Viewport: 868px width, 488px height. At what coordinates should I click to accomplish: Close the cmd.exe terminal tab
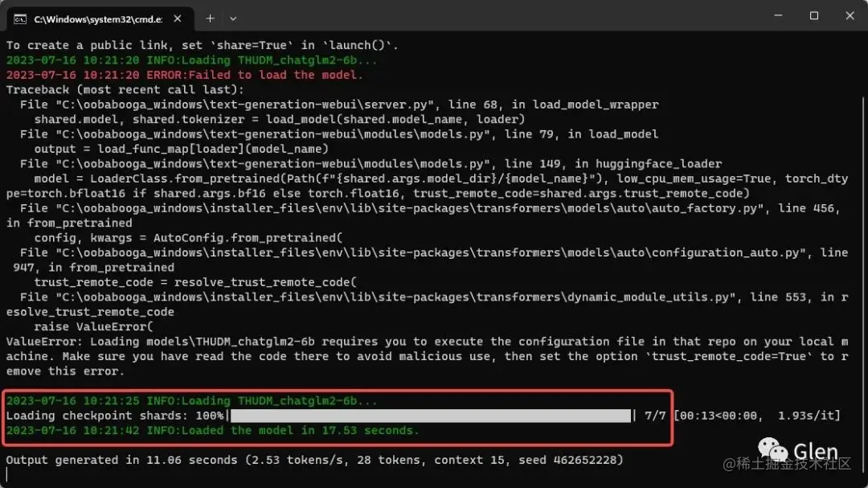(177, 18)
